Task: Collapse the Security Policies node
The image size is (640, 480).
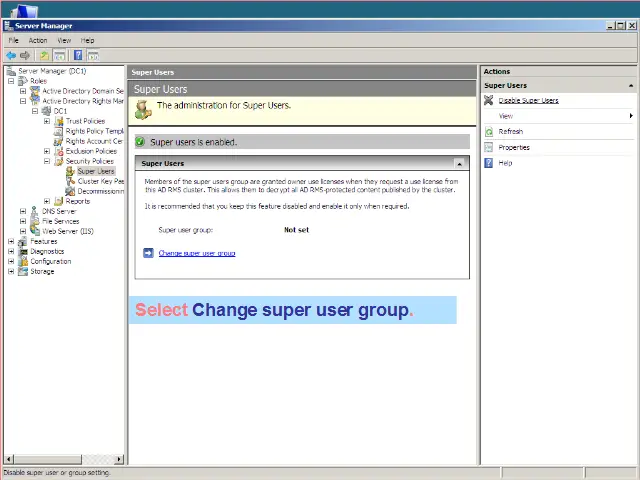Action: pyautogui.click(x=47, y=161)
